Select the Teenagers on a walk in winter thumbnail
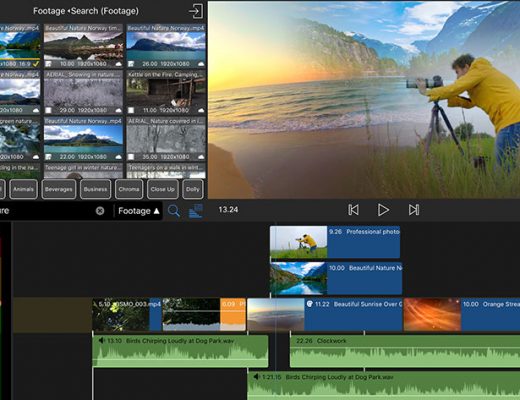This screenshot has height=400, width=520. [166, 171]
